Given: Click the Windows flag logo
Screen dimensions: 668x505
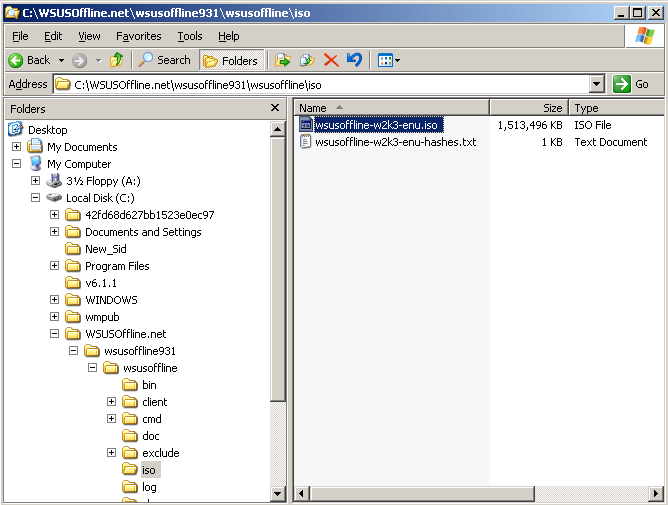Looking at the screenshot, I should coord(645,36).
